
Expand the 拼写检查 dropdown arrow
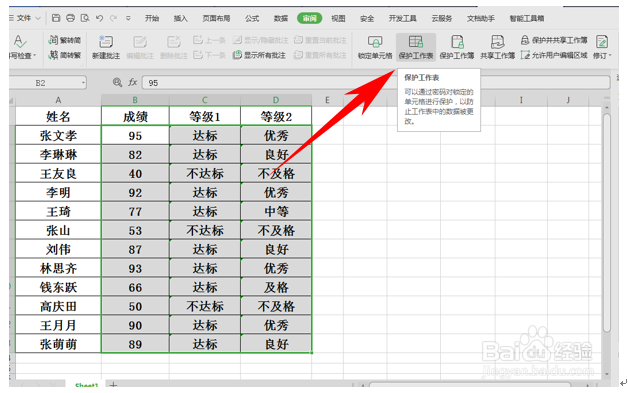coord(35,56)
